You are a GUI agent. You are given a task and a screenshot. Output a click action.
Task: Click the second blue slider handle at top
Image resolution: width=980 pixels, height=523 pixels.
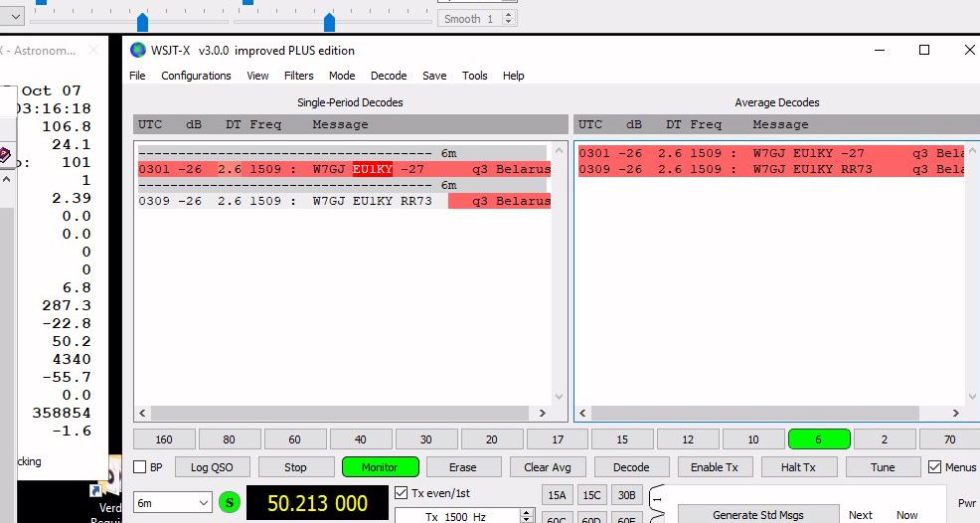329,22
